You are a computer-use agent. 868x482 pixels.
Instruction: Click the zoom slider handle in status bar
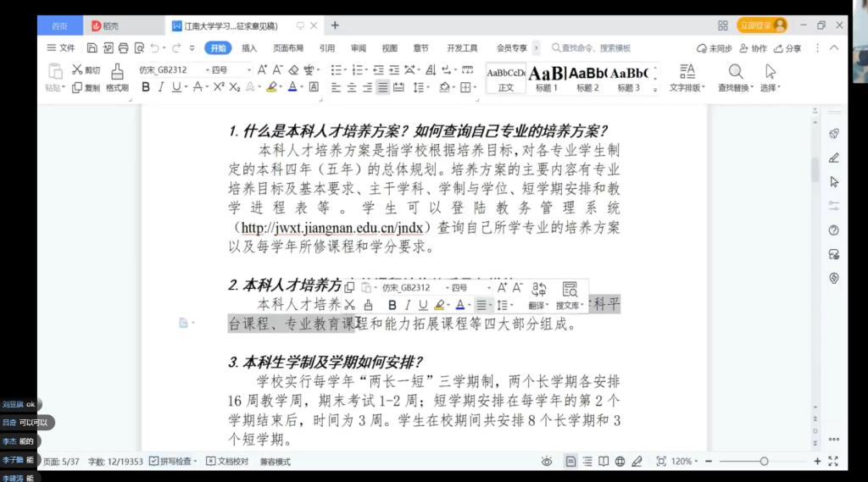click(764, 462)
